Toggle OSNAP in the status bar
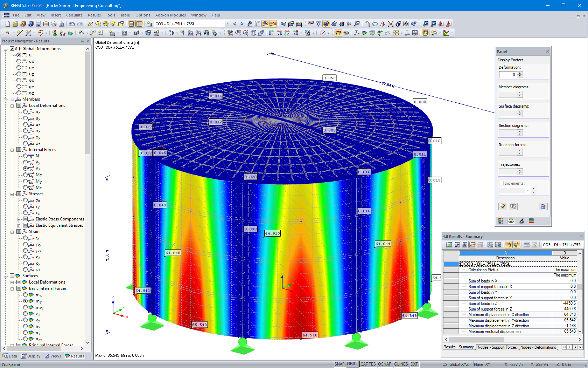Viewport: 588px width, 368px height. click(385, 364)
